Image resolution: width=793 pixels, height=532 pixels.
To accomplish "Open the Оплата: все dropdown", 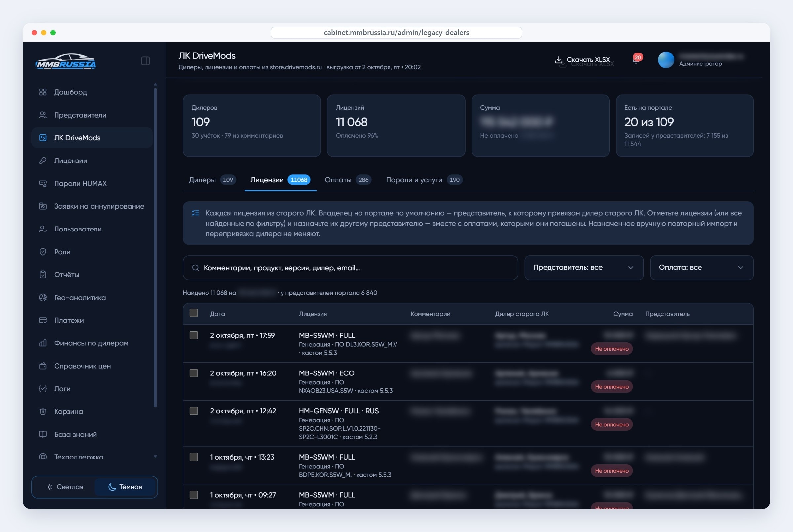I will coord(701,268).
